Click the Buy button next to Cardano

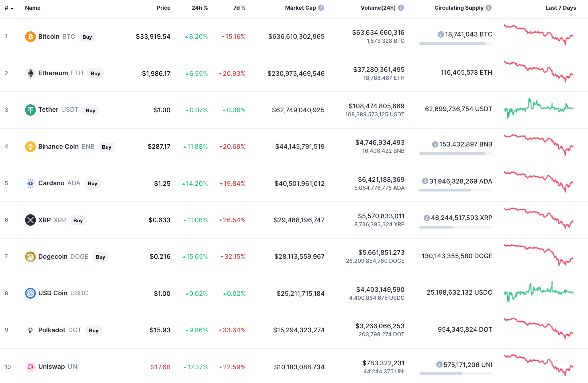93,184
